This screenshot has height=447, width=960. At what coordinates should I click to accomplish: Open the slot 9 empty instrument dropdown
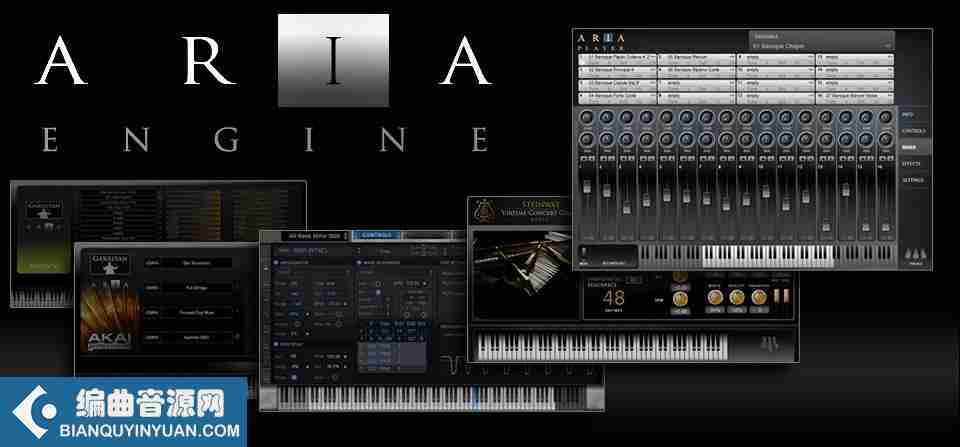click(775, 59)
